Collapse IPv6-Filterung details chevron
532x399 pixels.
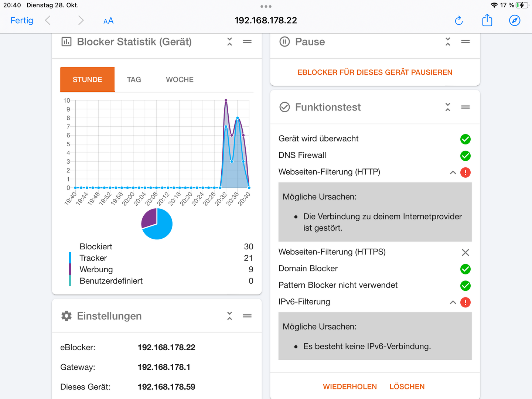(453, 302)
